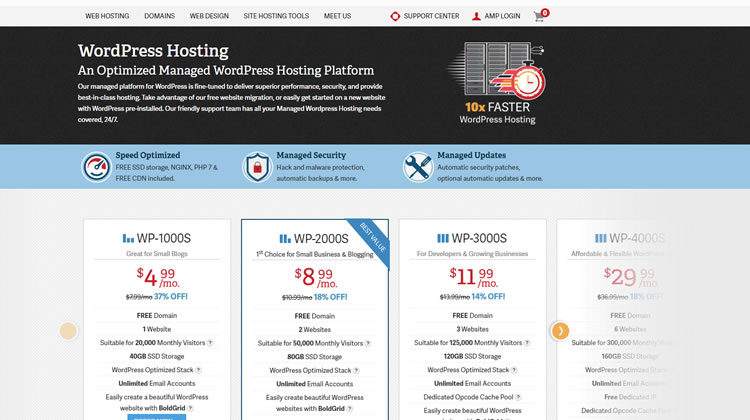
Task: Click the WP-3000S plan title
Action: pyautogui.click(x=479, y=238)
